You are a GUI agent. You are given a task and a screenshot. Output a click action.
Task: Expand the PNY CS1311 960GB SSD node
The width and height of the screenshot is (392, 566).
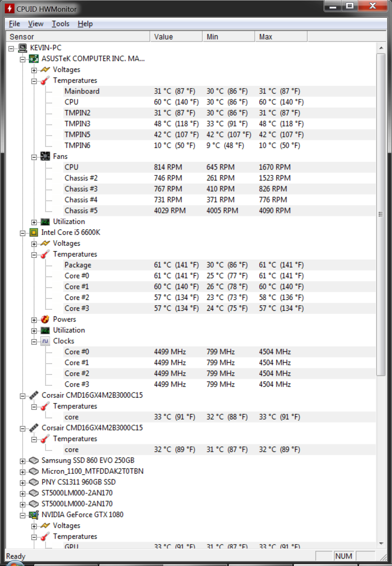[x=23, y=482]
